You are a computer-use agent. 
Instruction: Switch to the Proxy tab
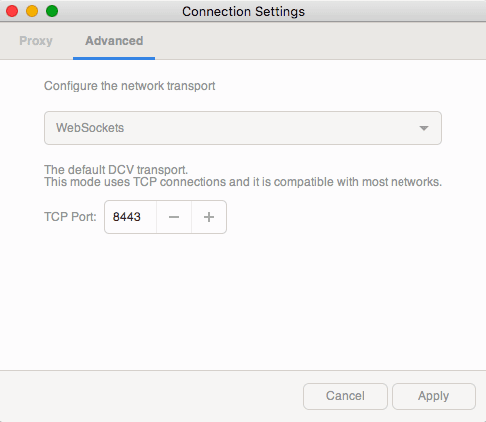click(x=36, y=41)
